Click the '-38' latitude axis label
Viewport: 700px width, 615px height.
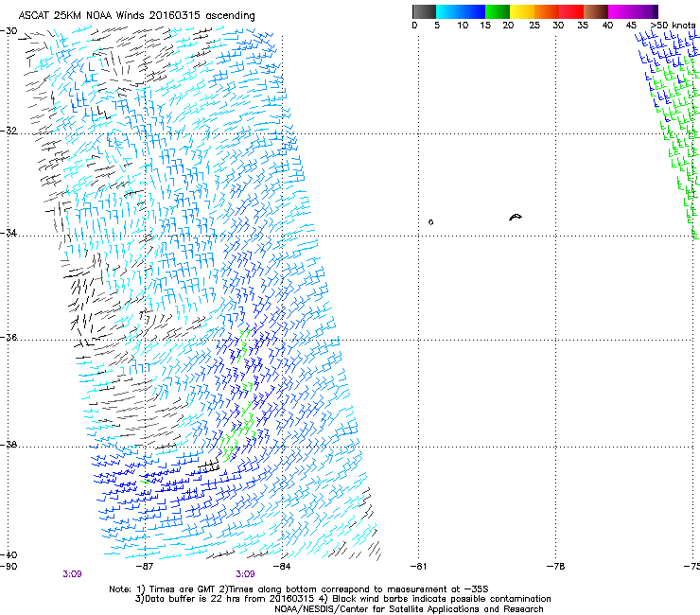coord(9,445)
